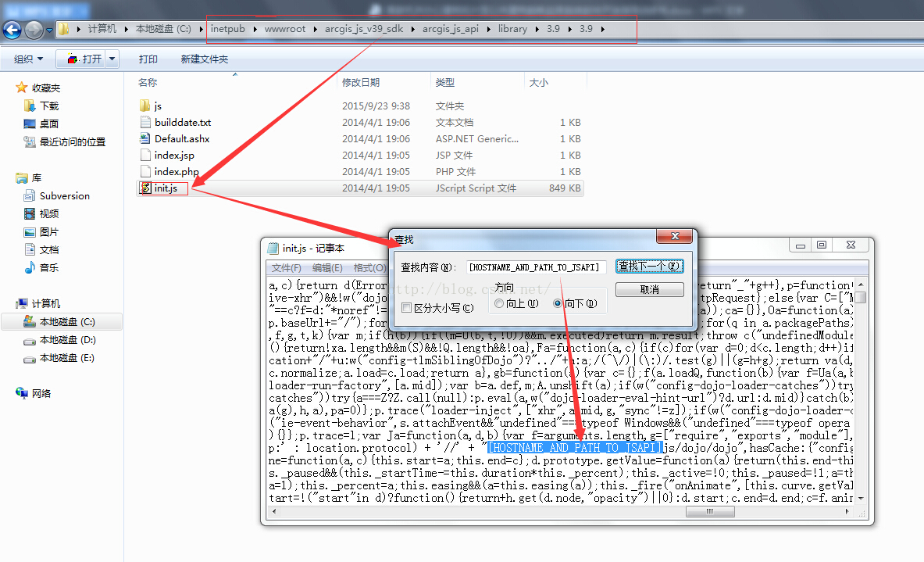The width and height of the screenshot is (924, 562).
Task: Select the init.js script file icon
Action: [x=145, y=188]
